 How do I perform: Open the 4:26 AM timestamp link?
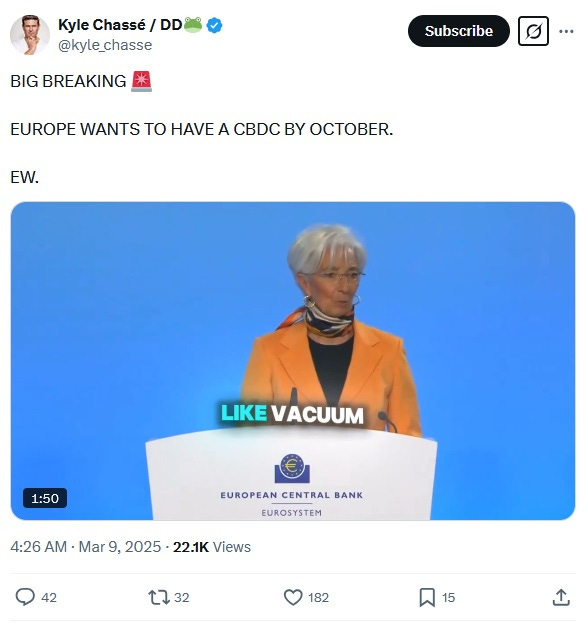click(x=39, y=547)
